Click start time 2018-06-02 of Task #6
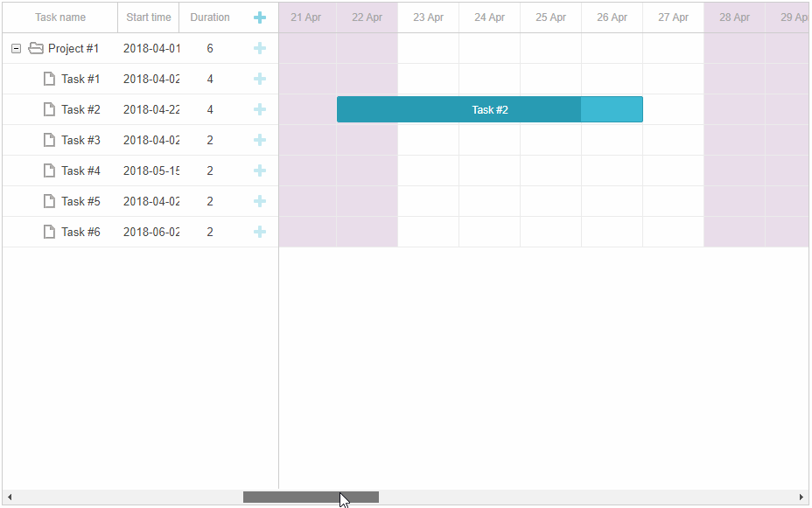This screenshot has height=508, width=812. [151, 231]
